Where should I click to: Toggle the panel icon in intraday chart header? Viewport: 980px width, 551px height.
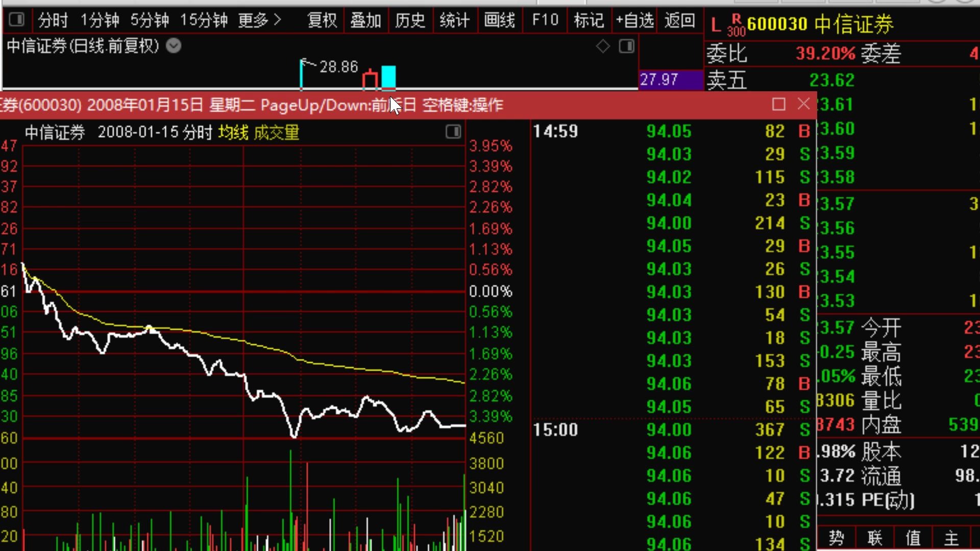point(453,132)
